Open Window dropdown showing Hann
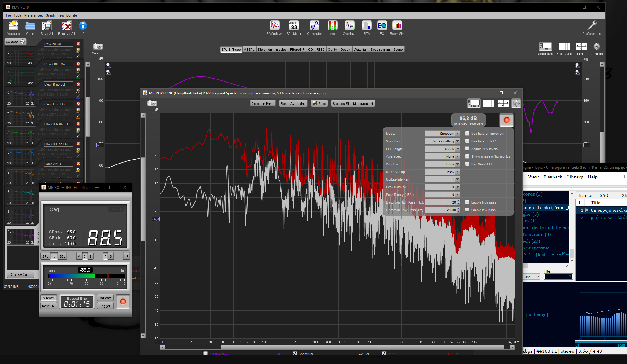The width and height of the screenshot is (627, 364). 442,164
